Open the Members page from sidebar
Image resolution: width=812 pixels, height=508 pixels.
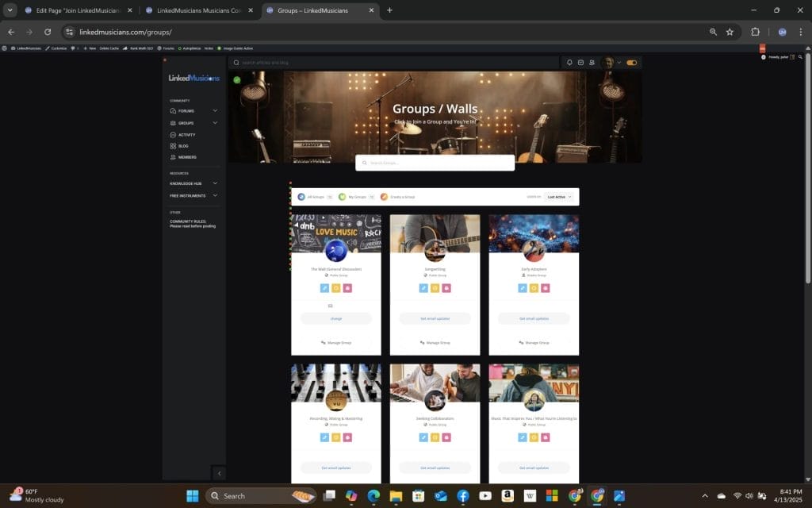pyautogui.click(x=187, y=157)
